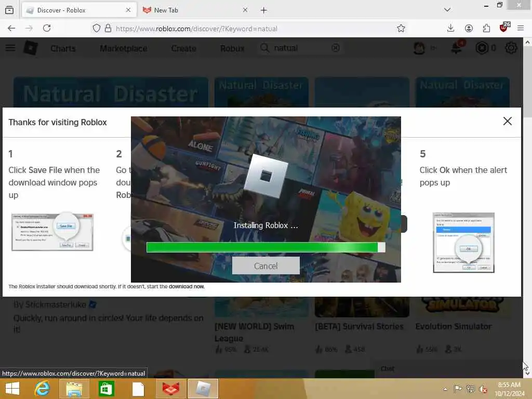Open the network tray icon
The height and width of the screenshot is (399, 532).
[470, 389]
